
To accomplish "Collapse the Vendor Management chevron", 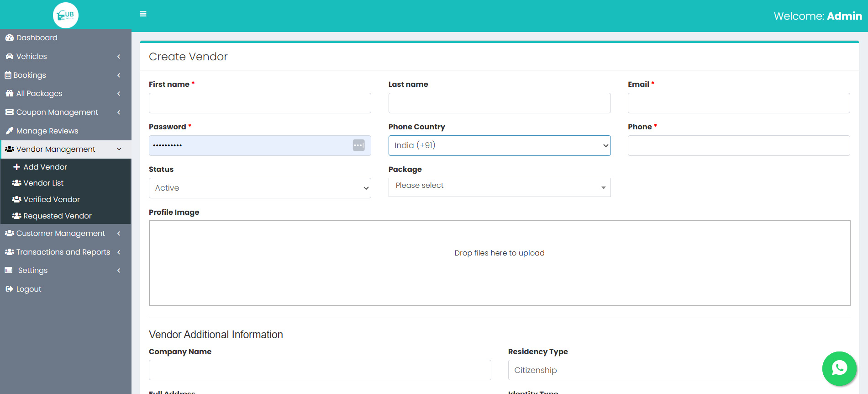I will coord(119,149).
